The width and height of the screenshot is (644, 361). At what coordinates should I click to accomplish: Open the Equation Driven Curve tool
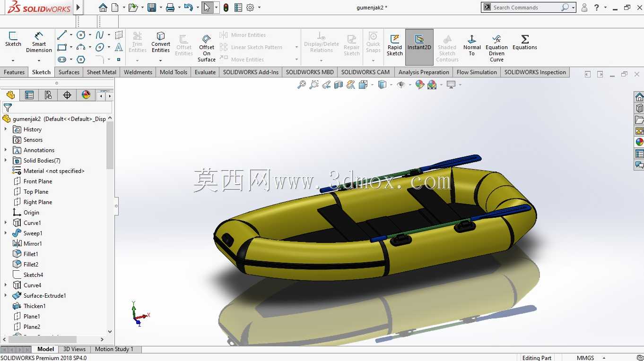click(496, 48)
